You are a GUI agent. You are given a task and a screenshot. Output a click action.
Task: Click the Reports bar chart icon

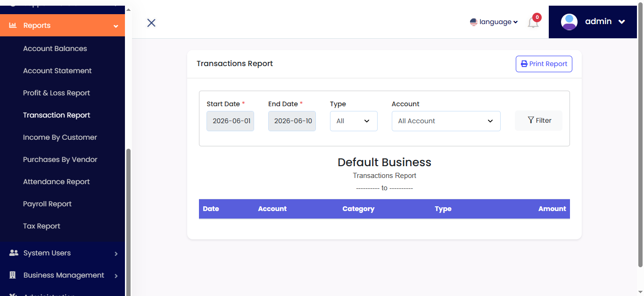pyautogui.click(x=13, y=25)
